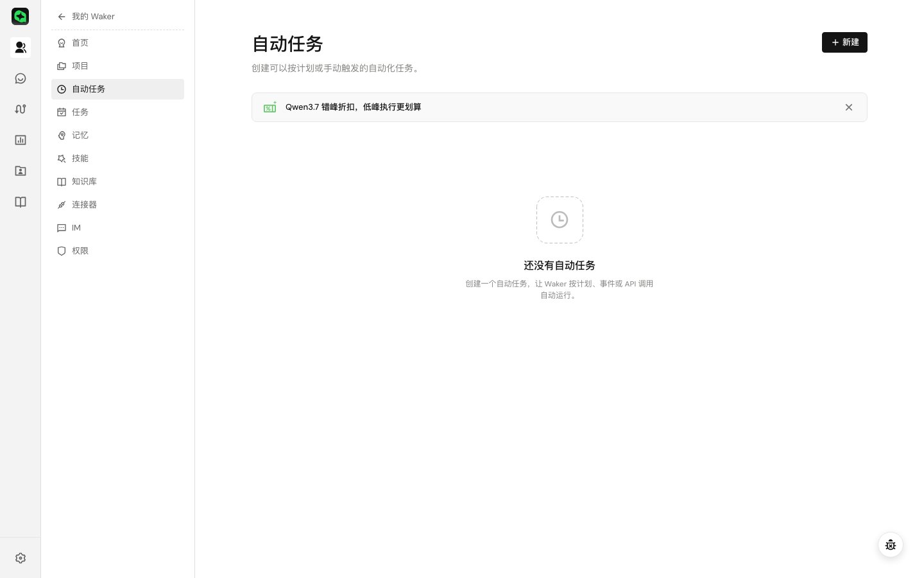Open 知识库 in sidebar
This screenshot has height=578, width=924.
point(117,182)
